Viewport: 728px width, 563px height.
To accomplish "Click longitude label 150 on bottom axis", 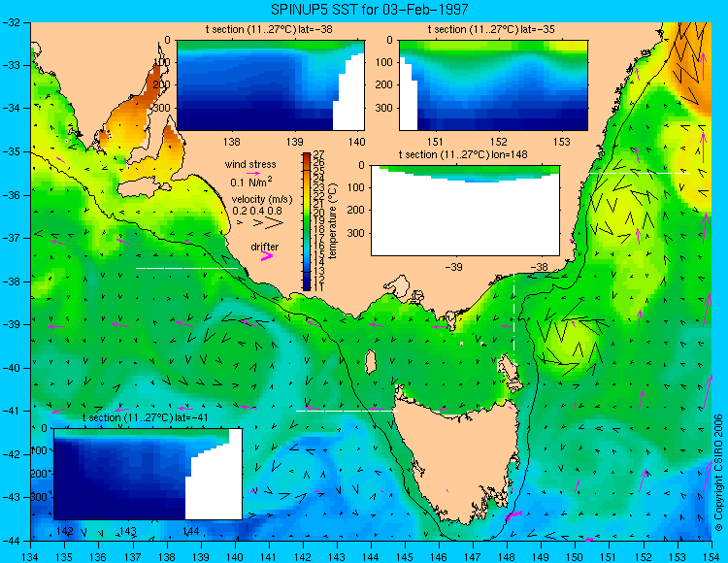I will click(575, 557).
